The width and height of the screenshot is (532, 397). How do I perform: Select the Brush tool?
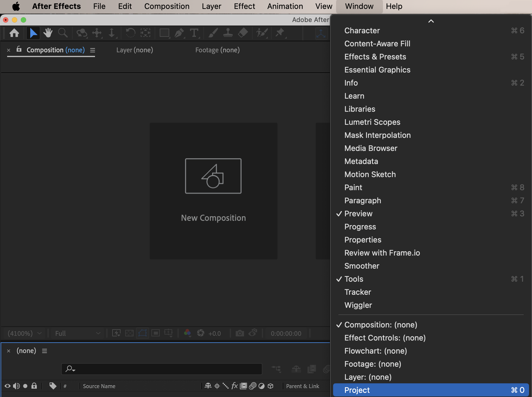click(213, 33)
